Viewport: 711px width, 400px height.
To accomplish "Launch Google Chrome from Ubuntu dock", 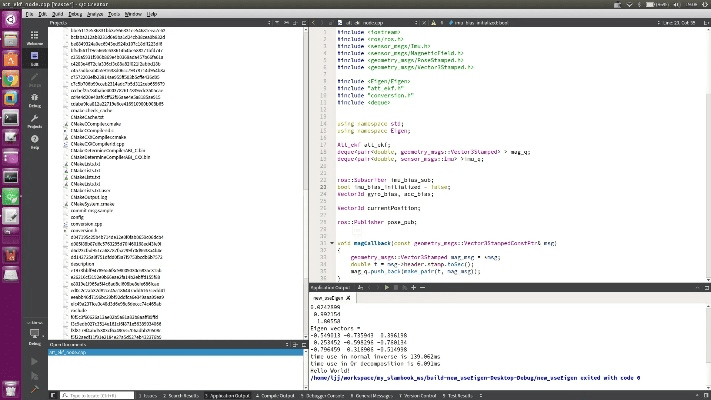I will (11, 78).
